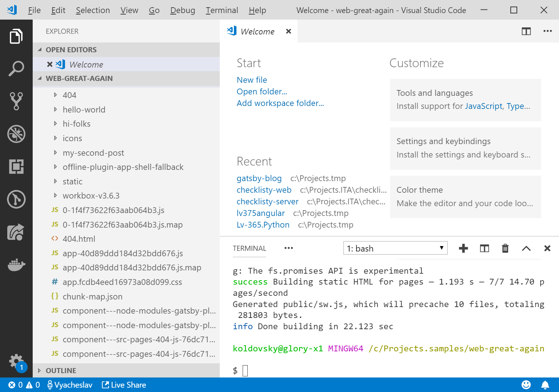Open chunk-map.json file
This screenshot has width=559, height=392.
[126, 297]
